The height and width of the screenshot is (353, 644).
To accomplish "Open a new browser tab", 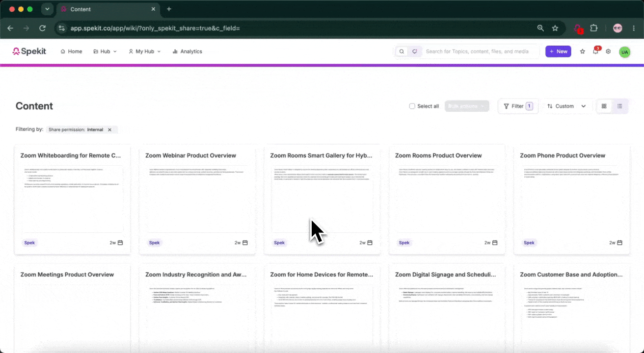I will [169, 9].
